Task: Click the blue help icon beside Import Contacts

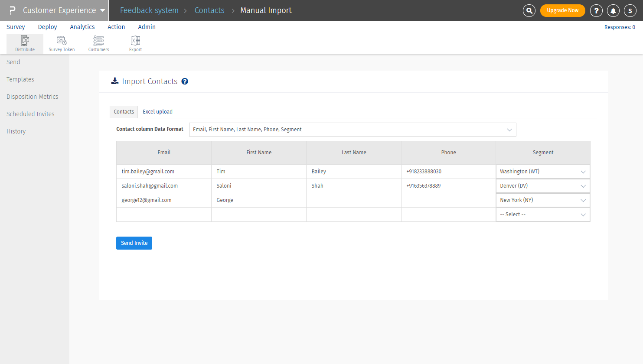Action: coord(185,81)
